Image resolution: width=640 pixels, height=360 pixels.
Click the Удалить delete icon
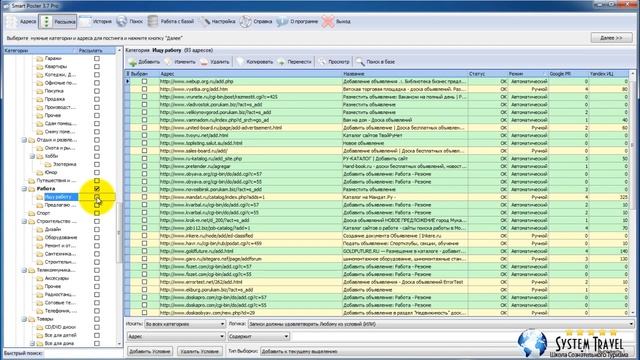[x=204, y=62]
